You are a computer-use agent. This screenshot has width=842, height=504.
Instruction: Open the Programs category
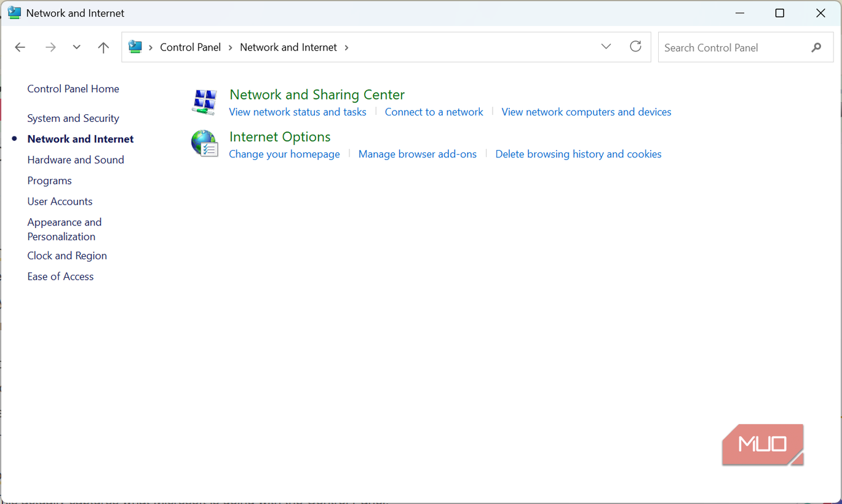pyautogui.click(x=49, y=181)
